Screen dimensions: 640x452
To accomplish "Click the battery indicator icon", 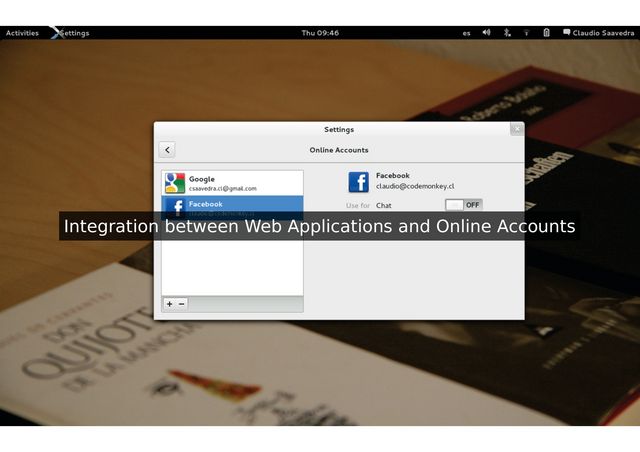I will coord(546,32).
